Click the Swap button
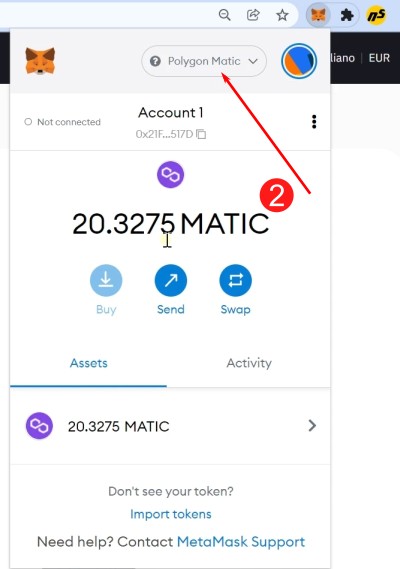Image resolution: width=400 pixels, height=569 pixels. tap(236, 281)
